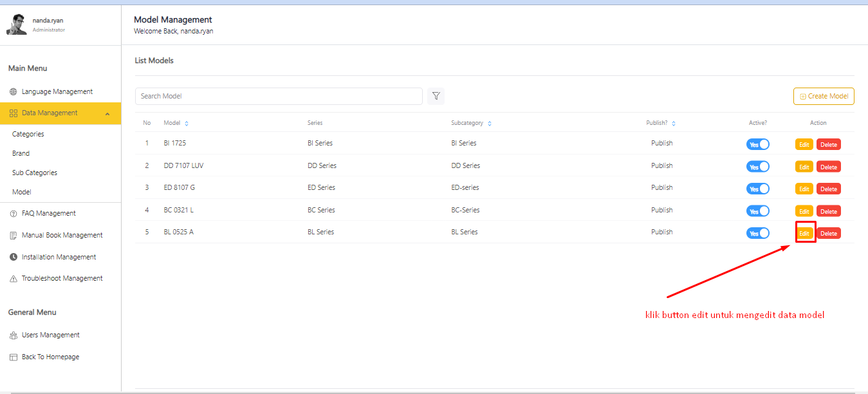Image resolution: width=868 pixels, height=394 pixels.
Task: Click Installation Management clock icon
Action: pos(14,258)
